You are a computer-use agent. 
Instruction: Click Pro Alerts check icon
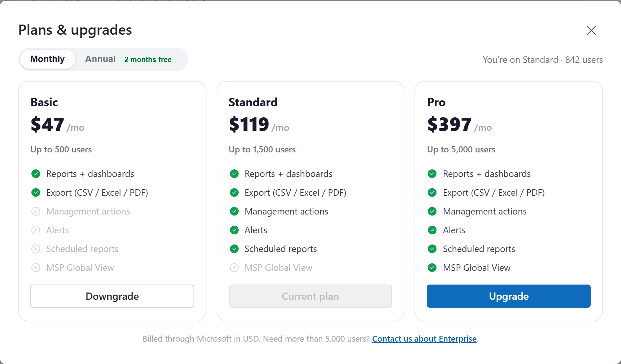click(432, 230)
